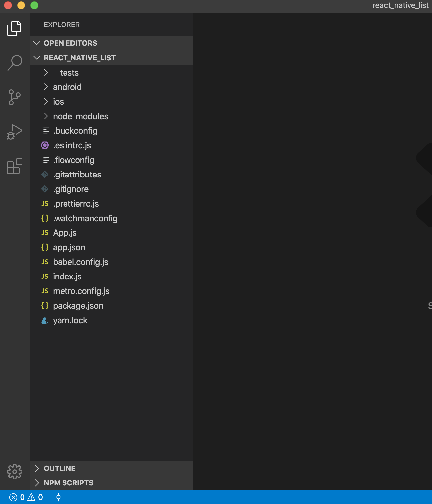432x504 pixels.
Task: Open the .prettierrc.js file
Action: pos(112,203)
